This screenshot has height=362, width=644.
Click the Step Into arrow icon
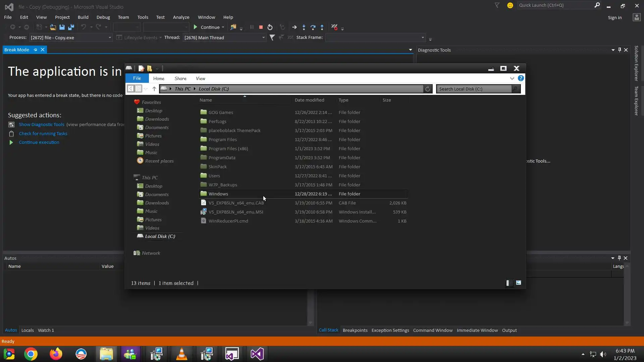304,27
